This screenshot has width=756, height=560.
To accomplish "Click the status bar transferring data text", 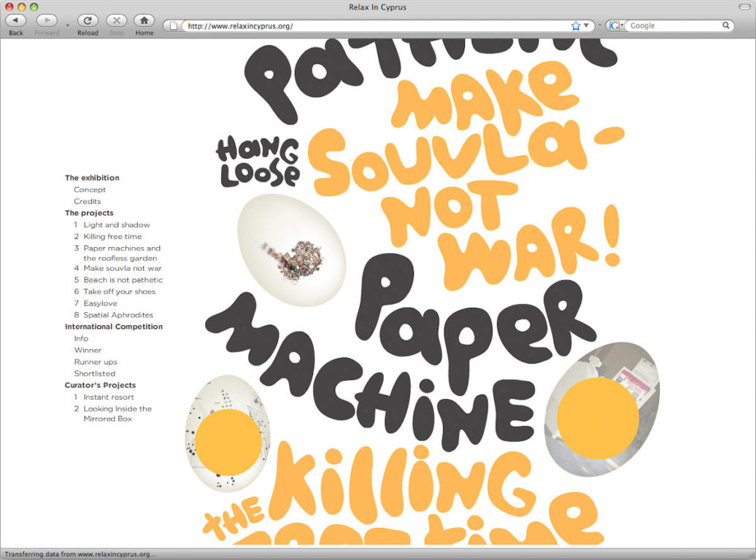I will pos(80,554).
